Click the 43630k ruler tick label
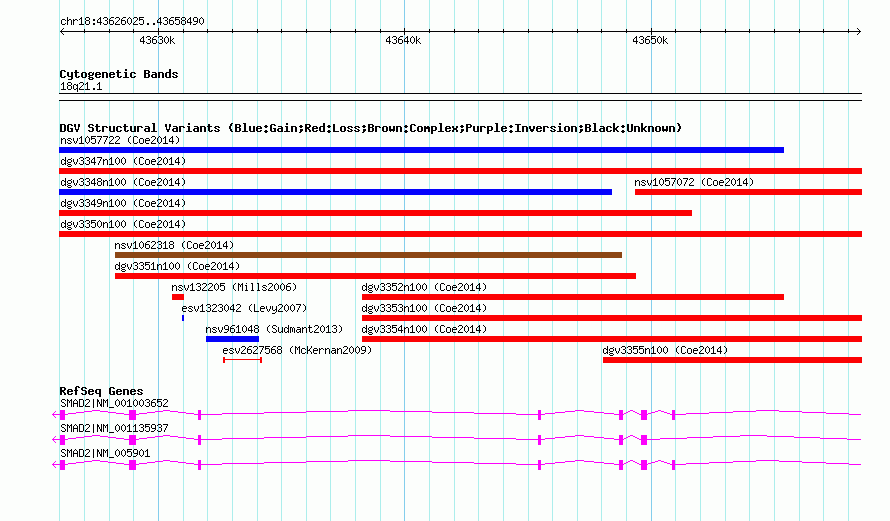 157,41
